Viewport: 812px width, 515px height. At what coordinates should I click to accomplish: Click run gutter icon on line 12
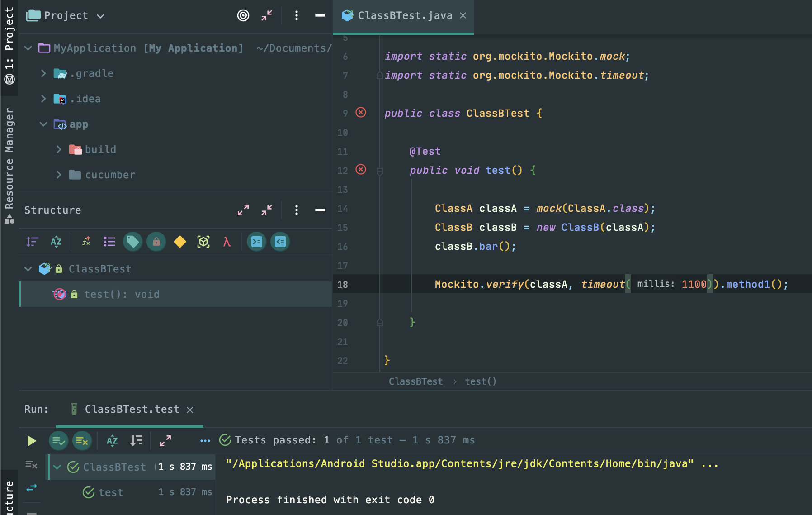click(361, 169)
